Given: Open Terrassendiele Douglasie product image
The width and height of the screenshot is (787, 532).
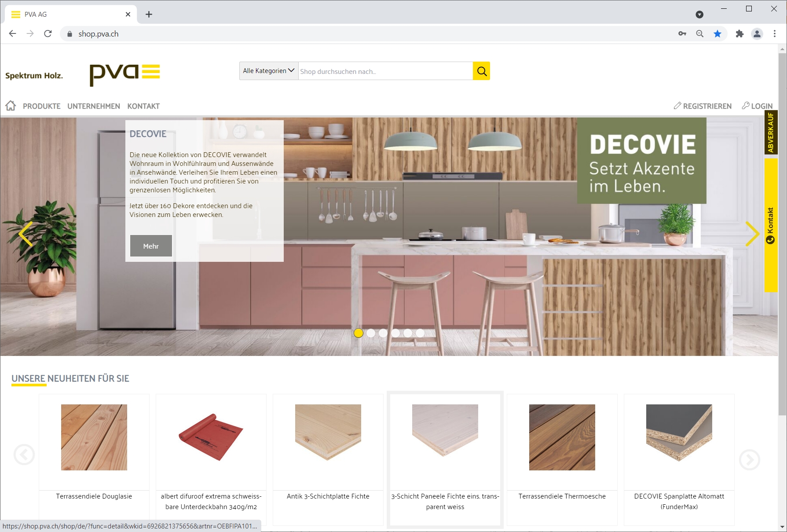Looking at the screenshot, I should 94,437.
